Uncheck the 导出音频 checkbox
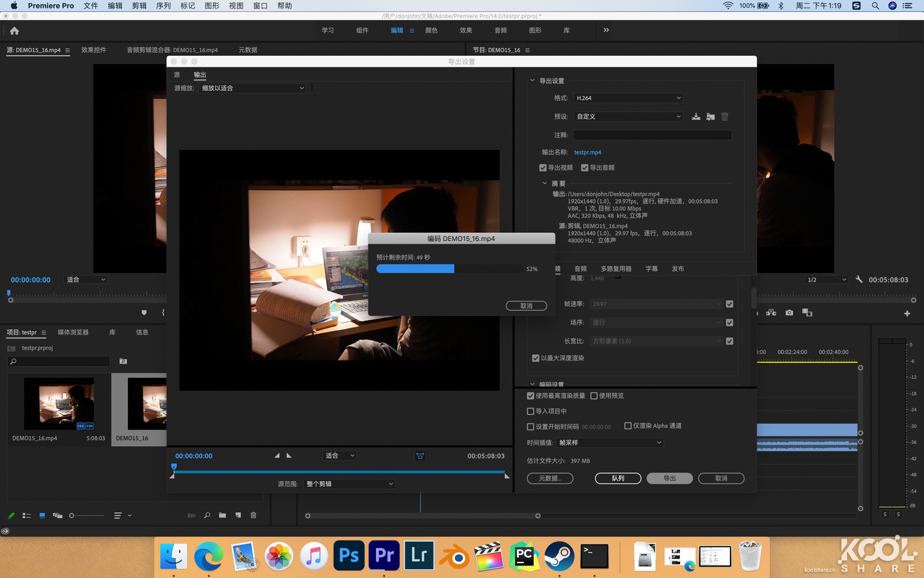The height and width of the screenshot is (578, 924). 585,168
